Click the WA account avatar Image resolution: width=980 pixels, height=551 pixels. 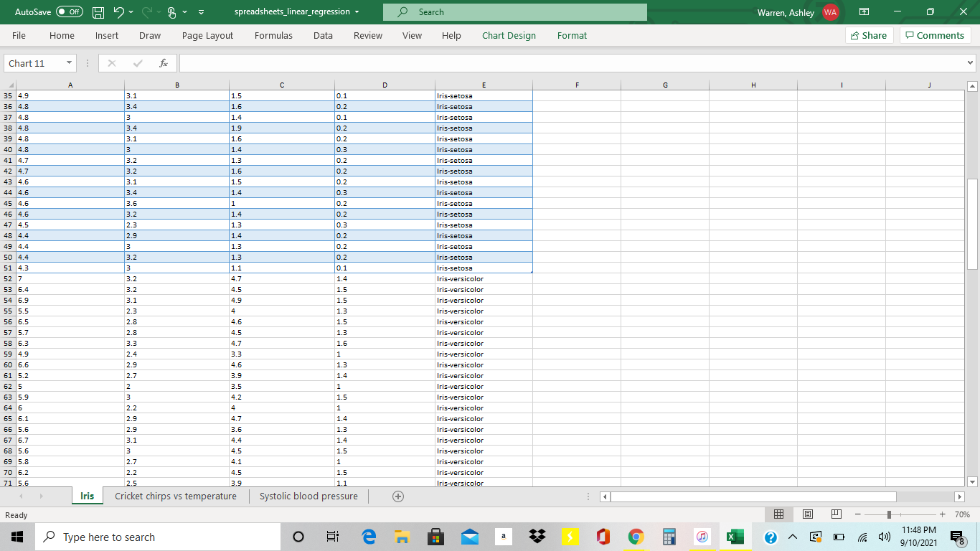pyautogui.click(x=831, y=12)
